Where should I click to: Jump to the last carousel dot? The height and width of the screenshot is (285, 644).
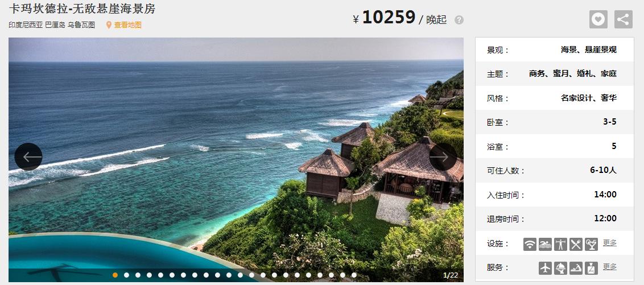point(354,275)
